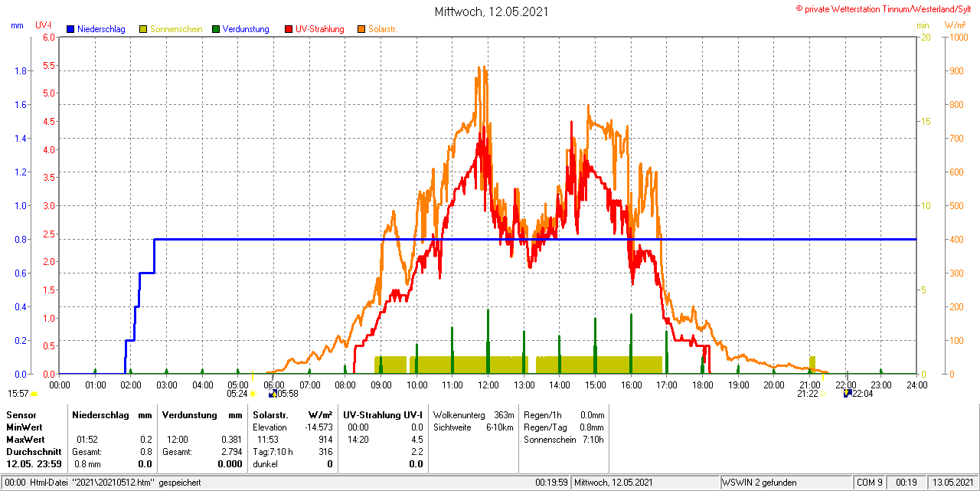Click the Solarstr. column header in table

[x=271, y=414]
